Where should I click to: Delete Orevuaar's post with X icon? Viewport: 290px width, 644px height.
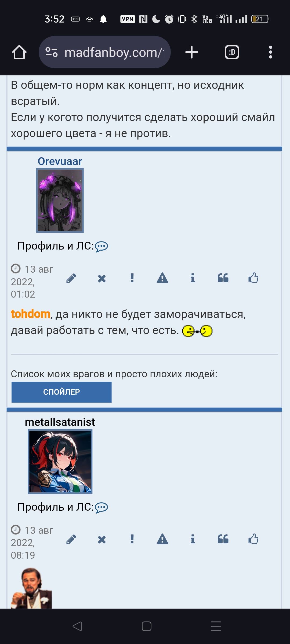pyautogui.click(x=102, y=278)
